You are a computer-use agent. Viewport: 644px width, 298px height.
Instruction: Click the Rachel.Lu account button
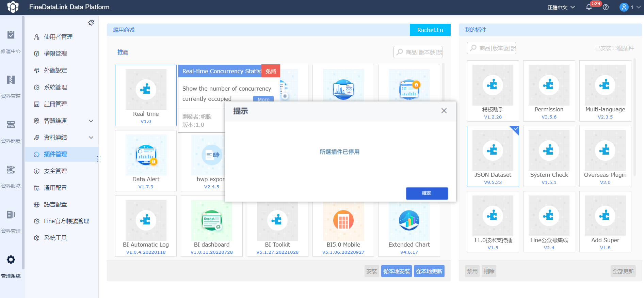430,30
